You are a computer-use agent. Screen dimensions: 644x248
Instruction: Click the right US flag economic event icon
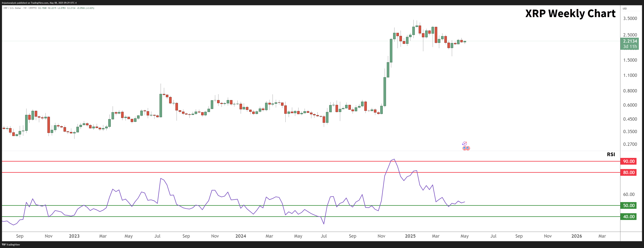point(468,148)
